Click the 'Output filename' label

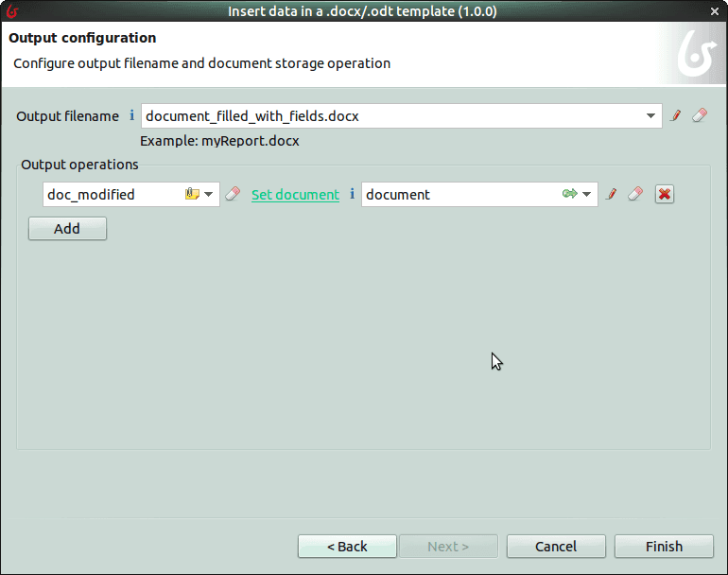67,116
